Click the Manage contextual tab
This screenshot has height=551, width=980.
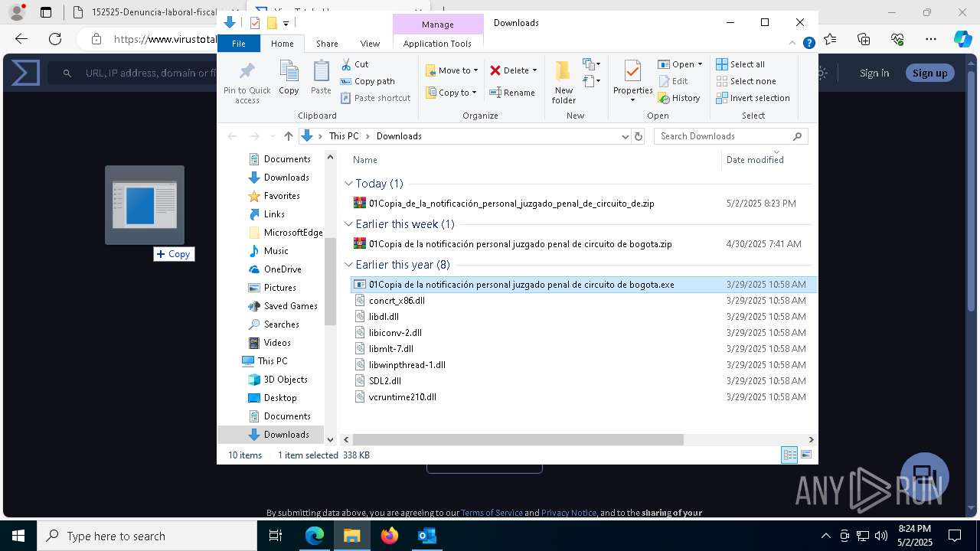(437, 24)
